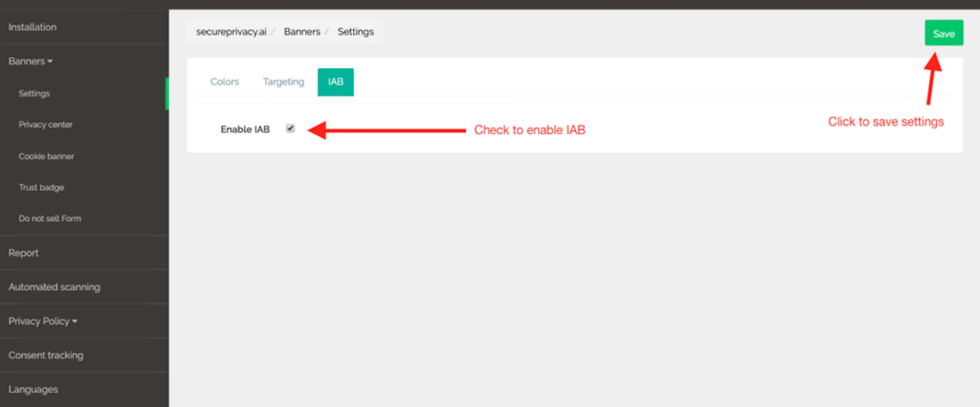Open the Consent tracking page
Screen dimensions: 980x407
[46, 355]
